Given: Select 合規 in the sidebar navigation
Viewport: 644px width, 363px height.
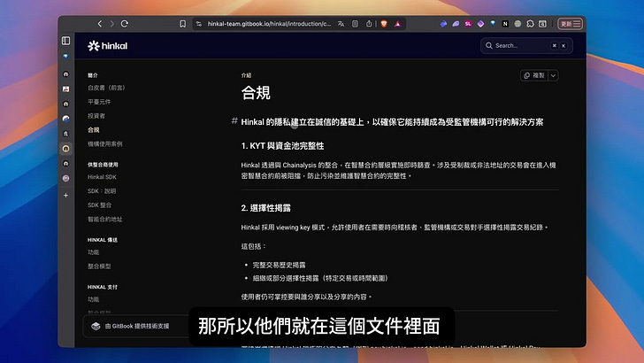Looking at the screenshot, I should coord(93,129).
